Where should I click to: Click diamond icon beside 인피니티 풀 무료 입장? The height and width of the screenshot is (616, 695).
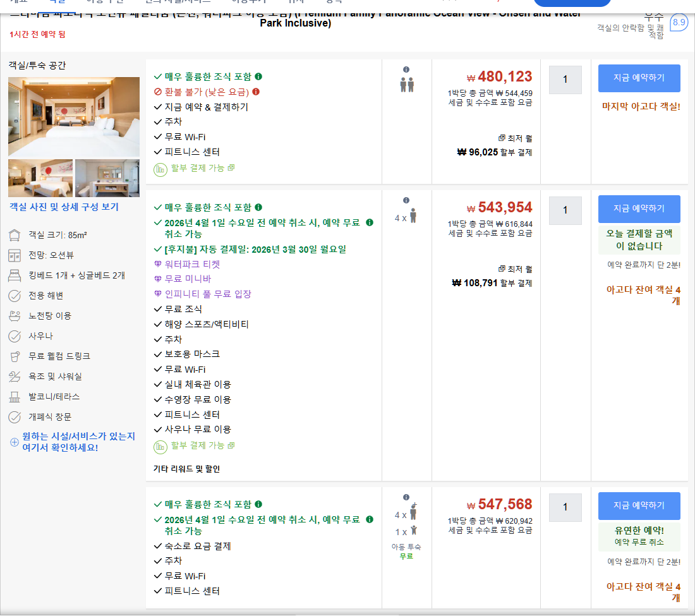[157, 294]
